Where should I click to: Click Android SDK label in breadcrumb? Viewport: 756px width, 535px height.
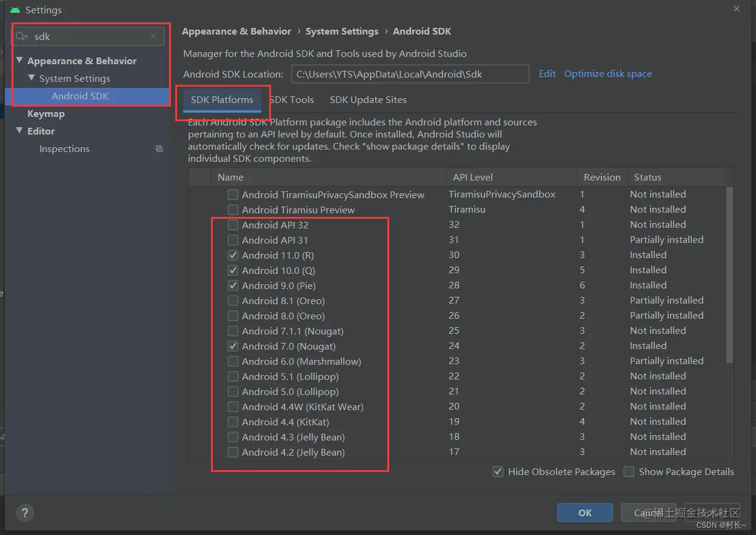422,32
